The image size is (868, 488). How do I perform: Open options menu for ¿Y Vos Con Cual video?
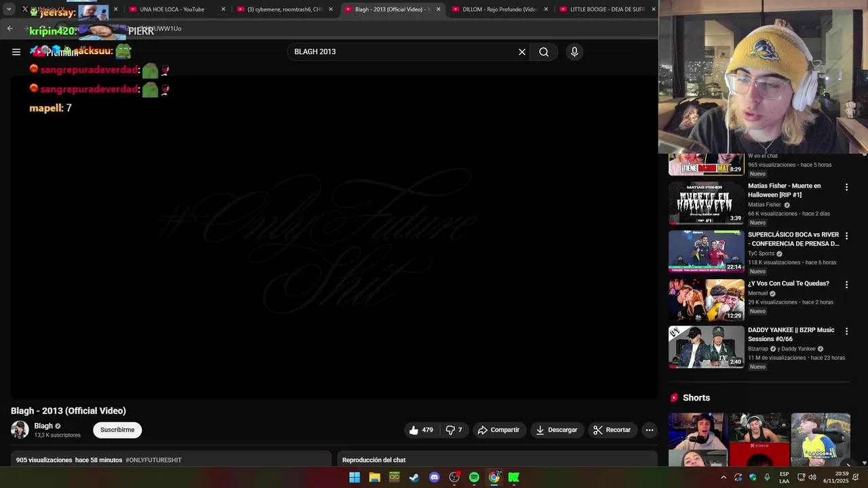coord(846,285)
